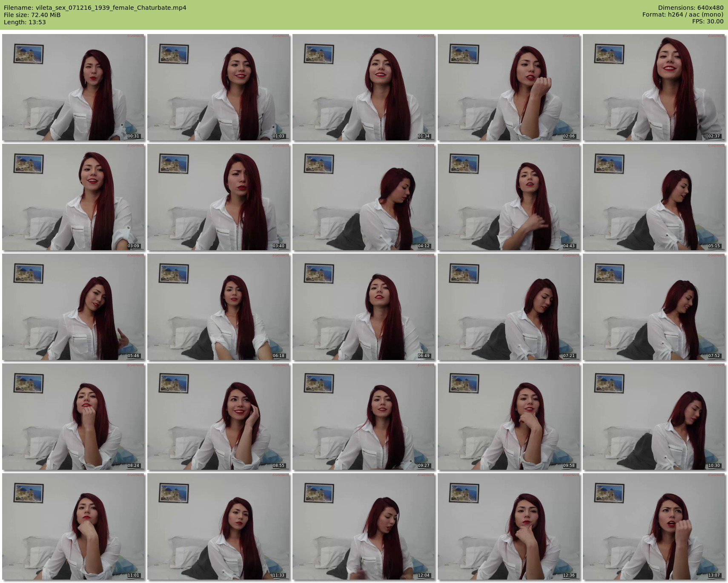Open the last thumbnail at 13:07

click(x=654, y=526)
